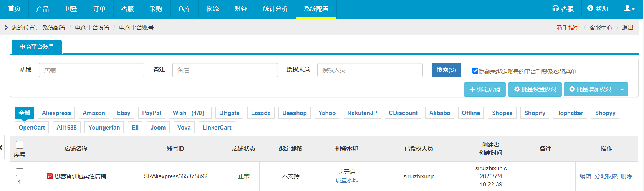644x191 pixels.
Task: Open the 刊登 menu
Action: point(71,9)
